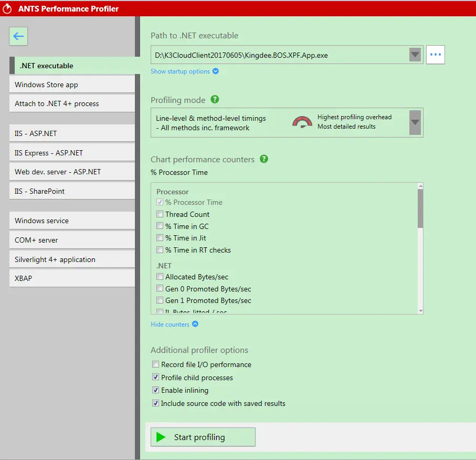Image resolution: width=476 pixels, height=460 pixels.
Task: Enable the Record file I/O performance checkbox
Action: pos(155,364)
